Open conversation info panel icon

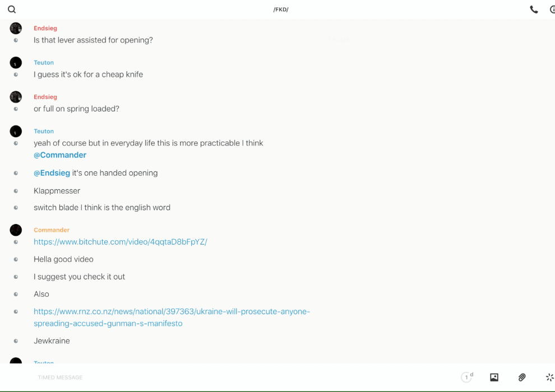tap(552, 10)
